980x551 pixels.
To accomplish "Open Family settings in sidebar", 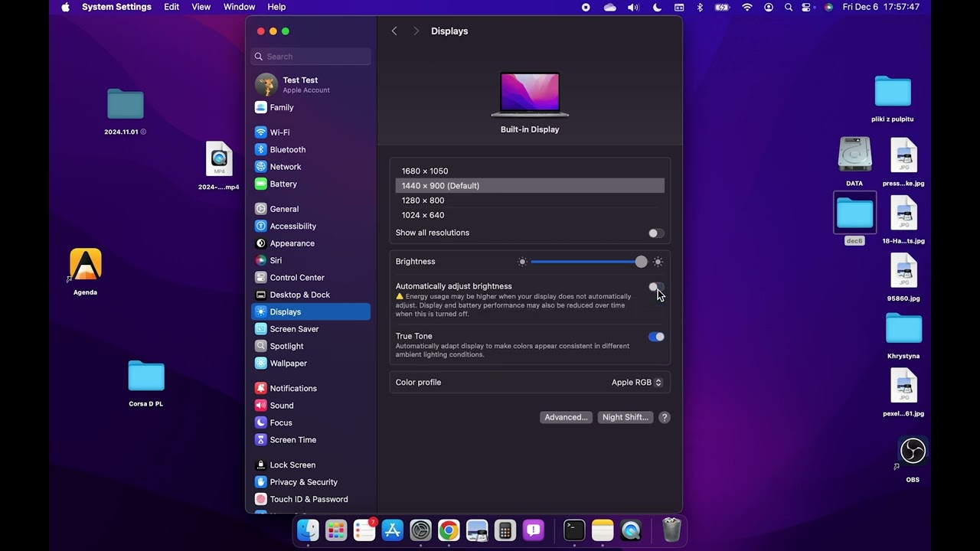I will click(311, 108).
